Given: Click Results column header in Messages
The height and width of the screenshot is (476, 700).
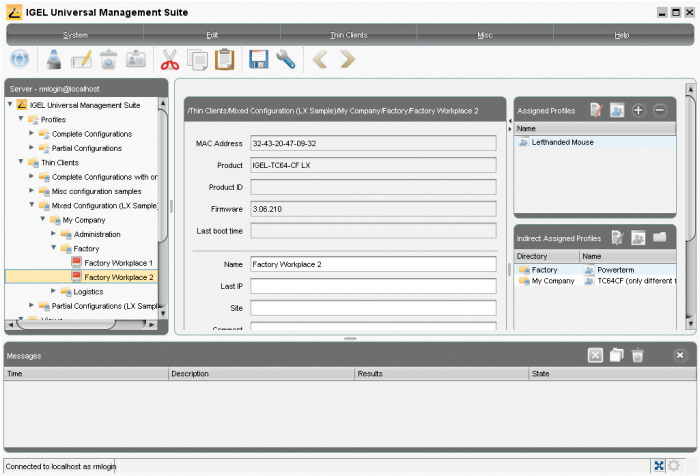Looking at the screenshot, I should (x=442, y=374).
